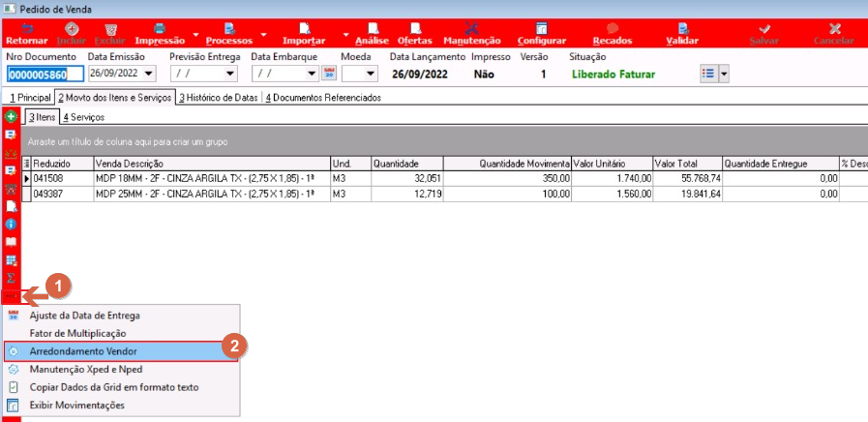This screenshot has width=868, height=422.
Task: Click calendar icon next to Data Embarque
Action: [x=329, y=74]
